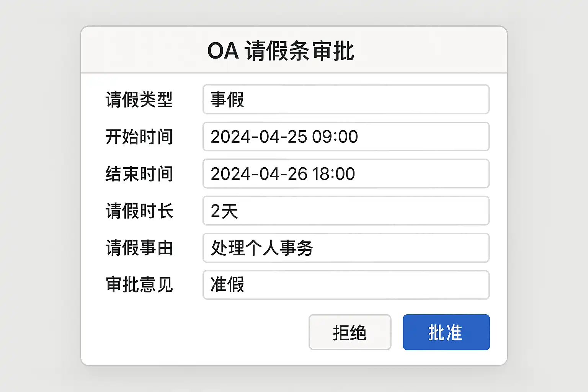Viewport: 588px width, 392px height.
Task: Reject the request with 拒绝 button
Action: (350, 332)
